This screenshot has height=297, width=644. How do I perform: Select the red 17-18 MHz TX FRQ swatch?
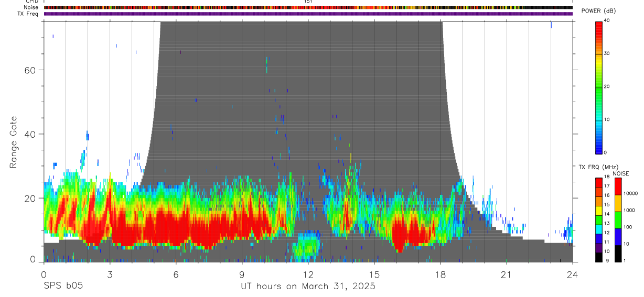click(599, 181)
